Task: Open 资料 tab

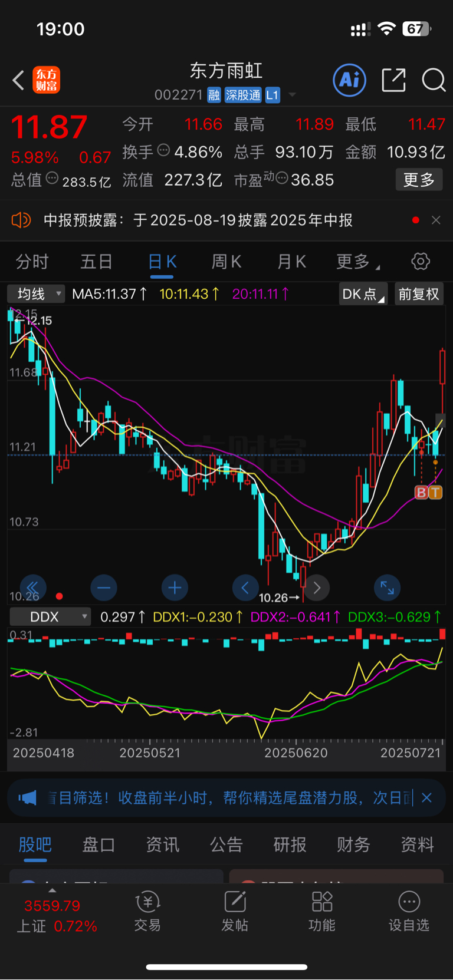Action: coord(417,844)
